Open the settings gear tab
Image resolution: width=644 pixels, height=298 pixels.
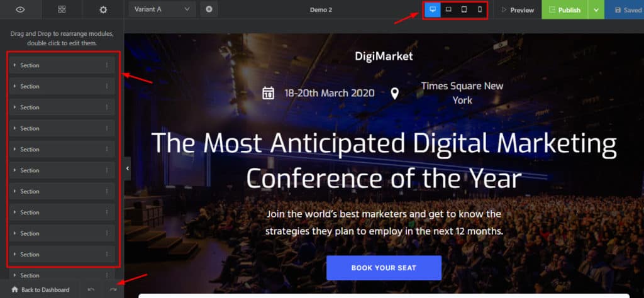(x=103, y=9)
